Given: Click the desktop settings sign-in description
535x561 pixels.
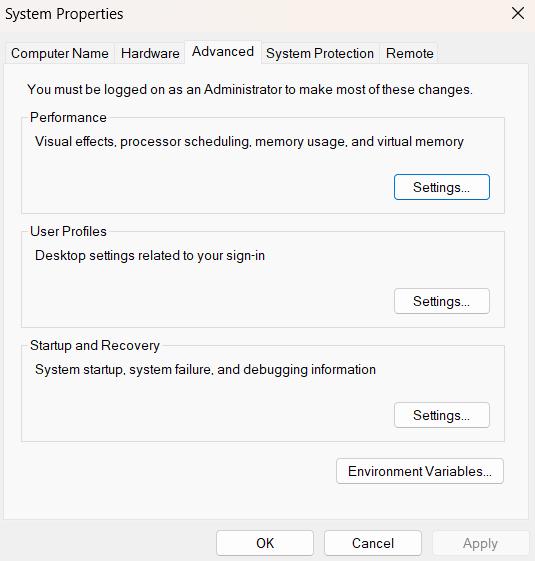Looking at the screenshot, I should [x=150, y=255].
